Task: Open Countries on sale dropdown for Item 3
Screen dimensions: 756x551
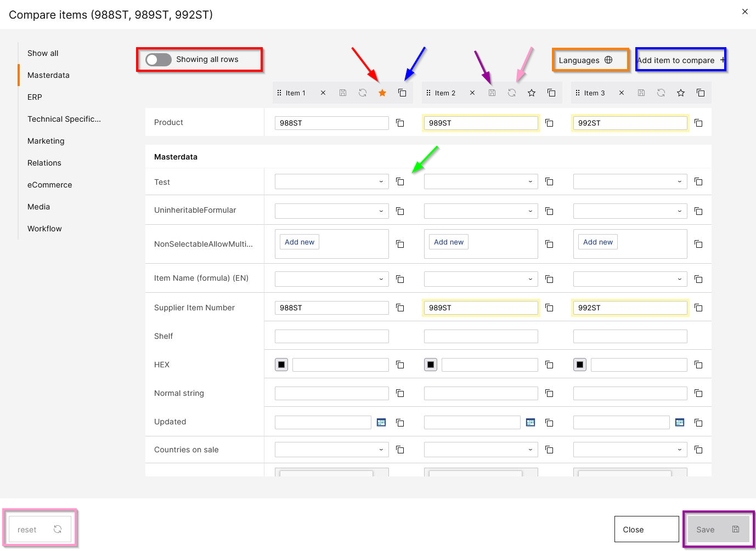Action: click(x=630, y=450)
